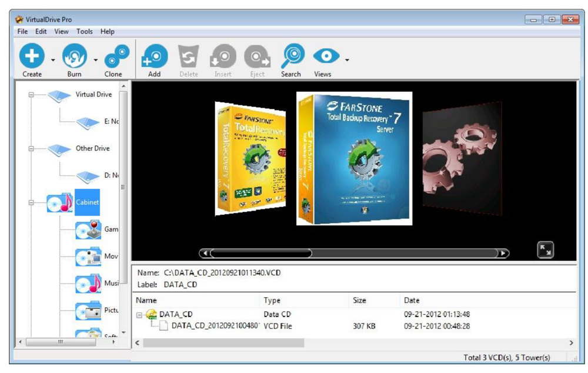This screenshot has width=588, height=373.
Task: Collapse the Virtual Drive tree branch
Action: click(x=32, y=95)
